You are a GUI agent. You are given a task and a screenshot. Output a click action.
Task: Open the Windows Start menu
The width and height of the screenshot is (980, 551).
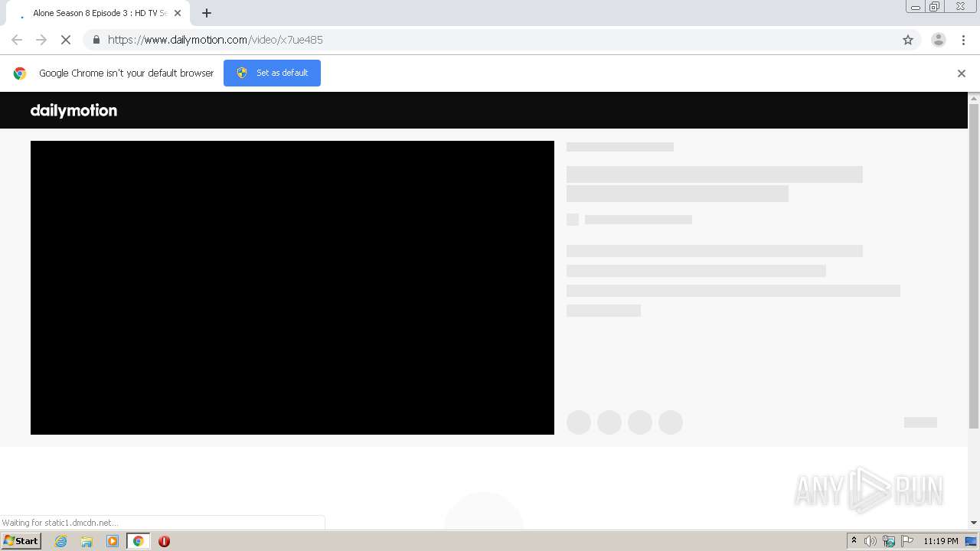pyautogui.click(x=21, y=541)
